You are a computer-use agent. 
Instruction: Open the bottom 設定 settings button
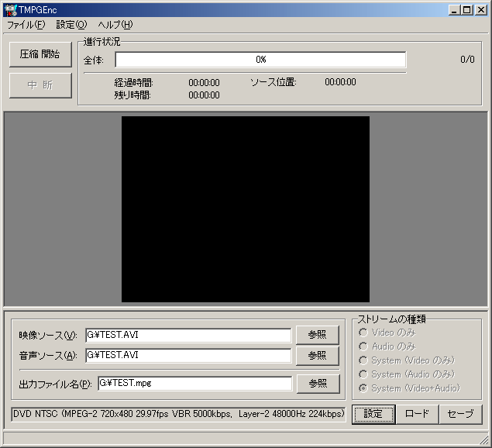[x=373, y=415]
